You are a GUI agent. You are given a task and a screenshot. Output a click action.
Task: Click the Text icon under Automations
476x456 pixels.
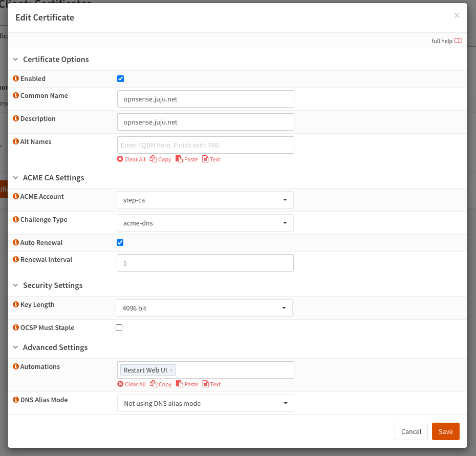[205, 384]
